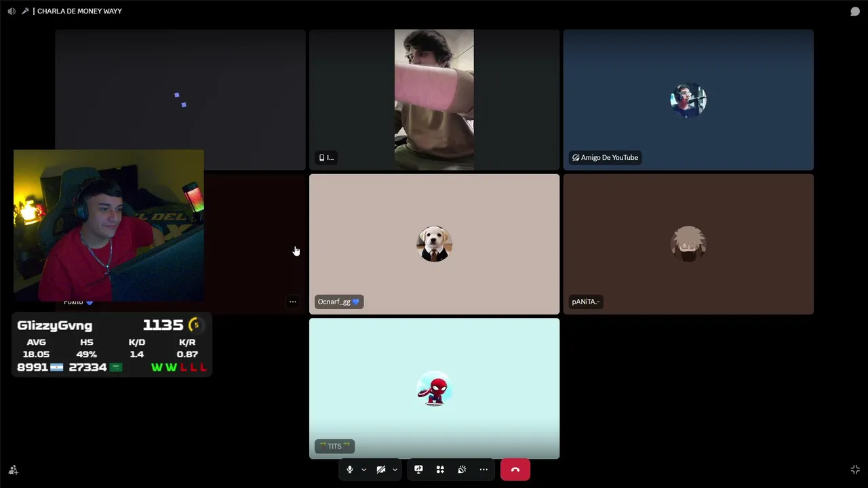Image resolution: width=868 pixels, height=488 pixels.
Task: Exit full screen mode
Action: [855, 470]
